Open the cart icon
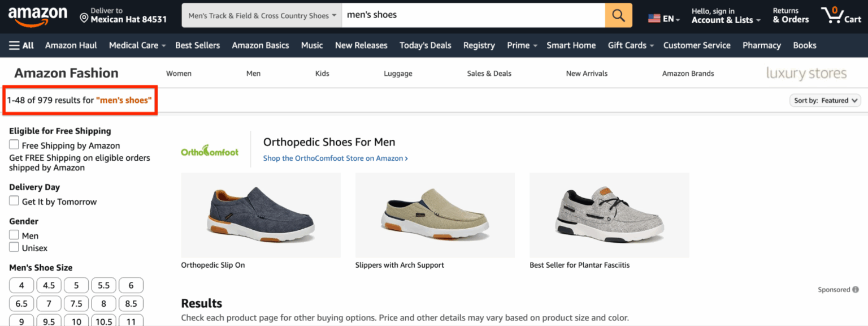The width and height of the screenshot is (868, 326). (x=840, y=15)
